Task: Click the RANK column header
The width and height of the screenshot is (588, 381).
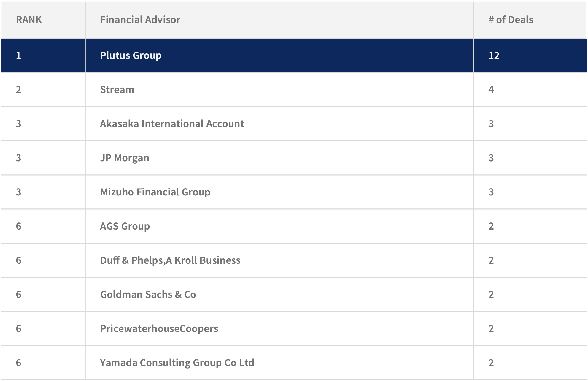Action: [29, 20]
